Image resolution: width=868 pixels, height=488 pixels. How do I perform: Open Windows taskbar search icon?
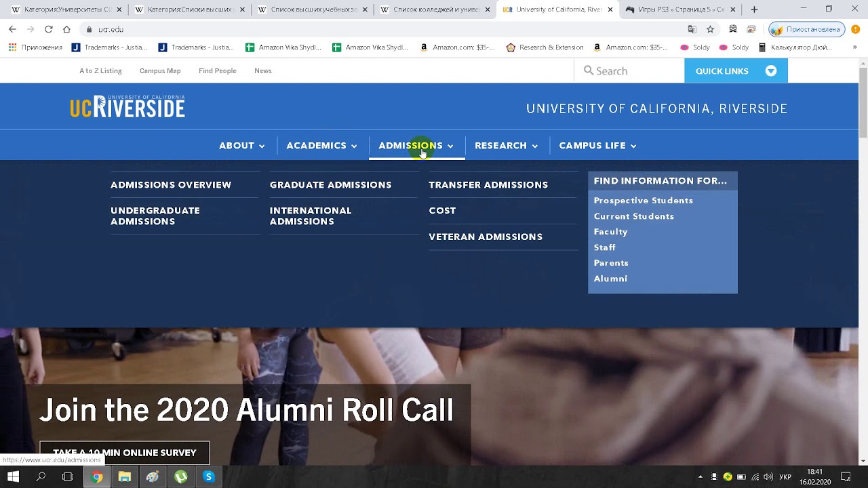pos(41,476)
